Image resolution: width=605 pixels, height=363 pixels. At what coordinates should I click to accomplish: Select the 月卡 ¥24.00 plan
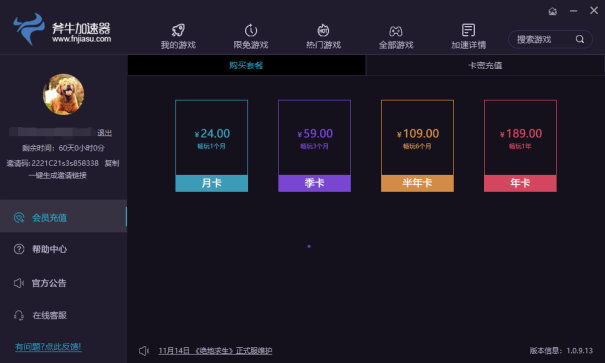[211, 146]
